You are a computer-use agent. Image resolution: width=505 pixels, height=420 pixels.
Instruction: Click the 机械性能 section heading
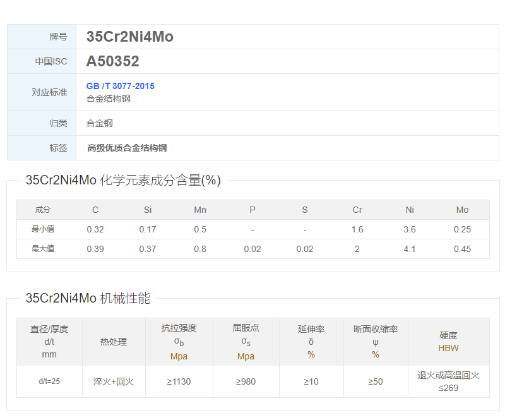click(x=88, y=298)
